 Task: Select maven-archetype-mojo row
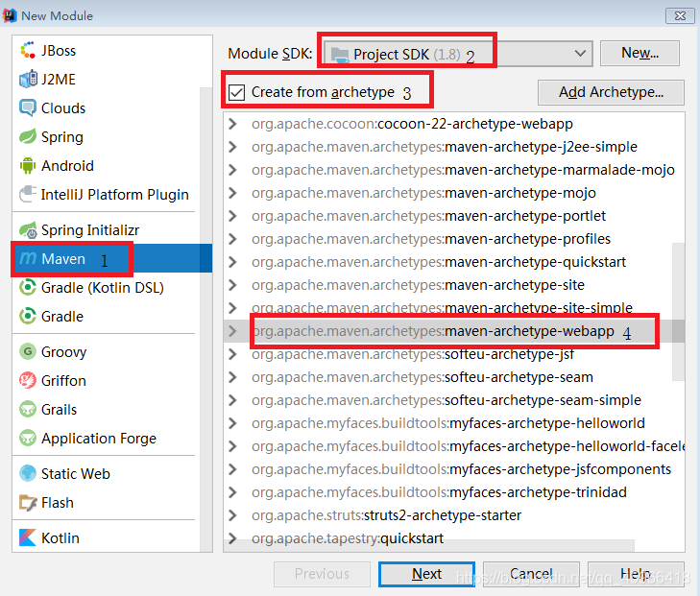click(x=453, y=193)
